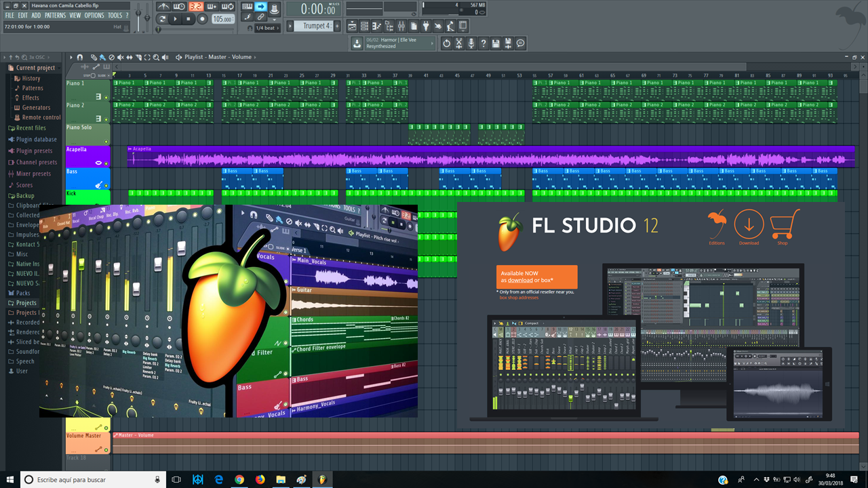Open the Channel rack step sequencer icon
Screen dimensions: 868x488
364,25
